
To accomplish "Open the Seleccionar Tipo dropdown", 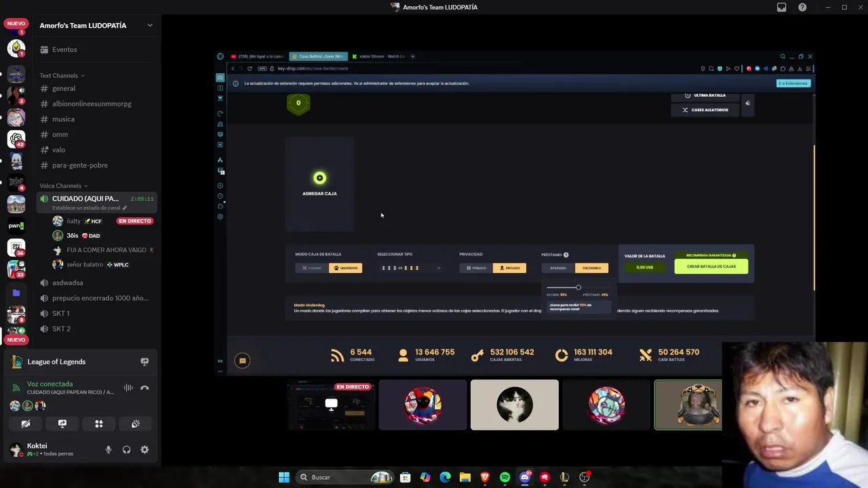I will coord(410,268).
